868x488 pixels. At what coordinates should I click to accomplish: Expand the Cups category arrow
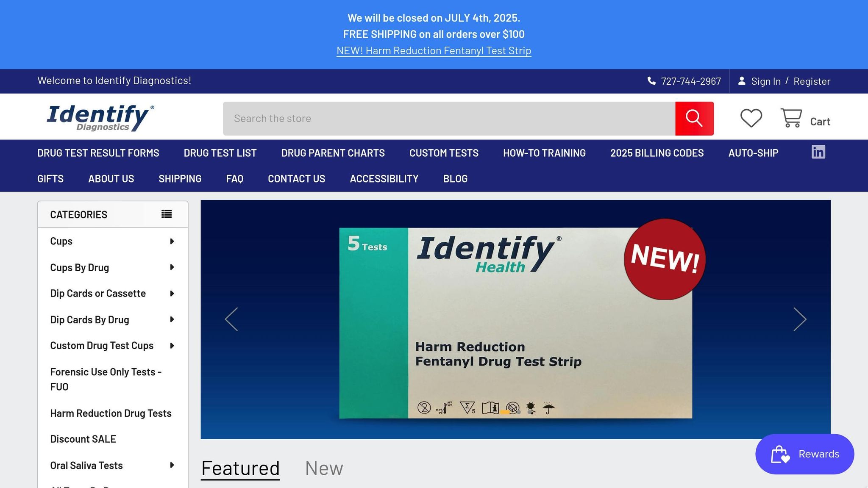172,241
